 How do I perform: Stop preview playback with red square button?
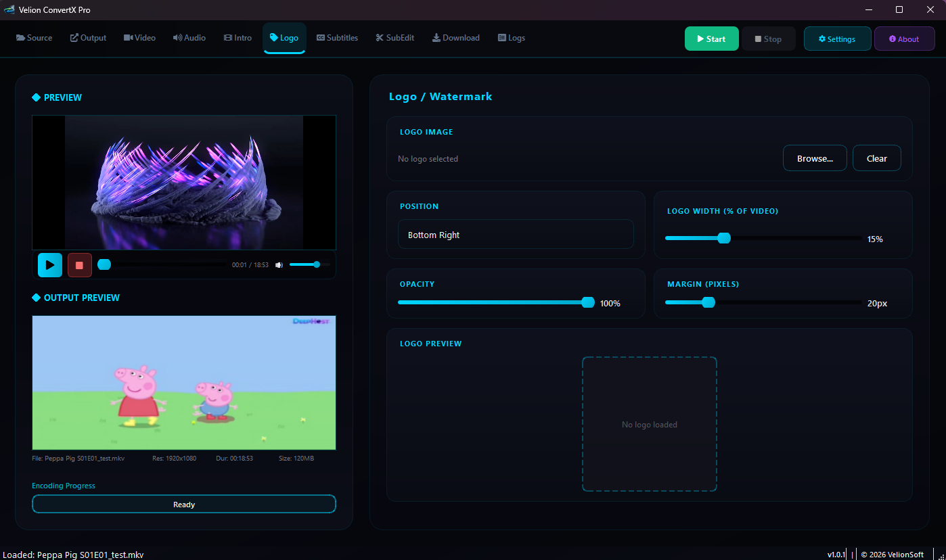tap(79, 265)
